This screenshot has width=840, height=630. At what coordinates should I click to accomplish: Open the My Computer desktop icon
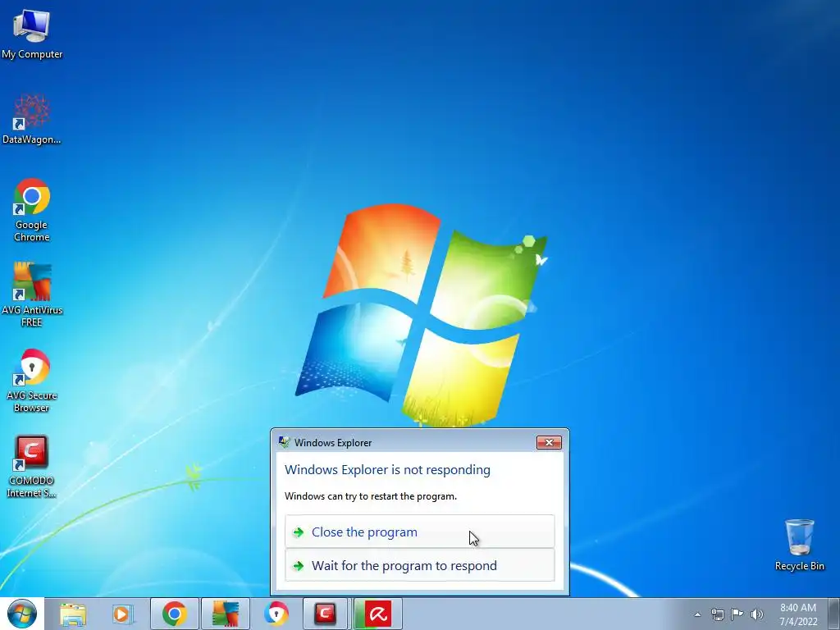point(32,34)
